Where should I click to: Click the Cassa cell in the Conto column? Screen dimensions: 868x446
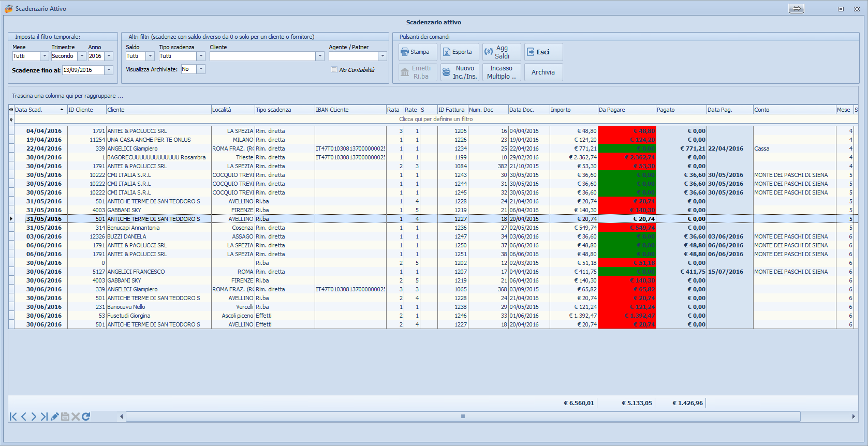click(795, 148)
